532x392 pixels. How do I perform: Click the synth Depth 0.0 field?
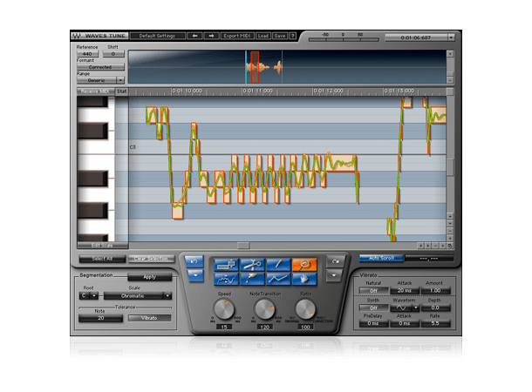pyautogui.click(x=435, y=308)
